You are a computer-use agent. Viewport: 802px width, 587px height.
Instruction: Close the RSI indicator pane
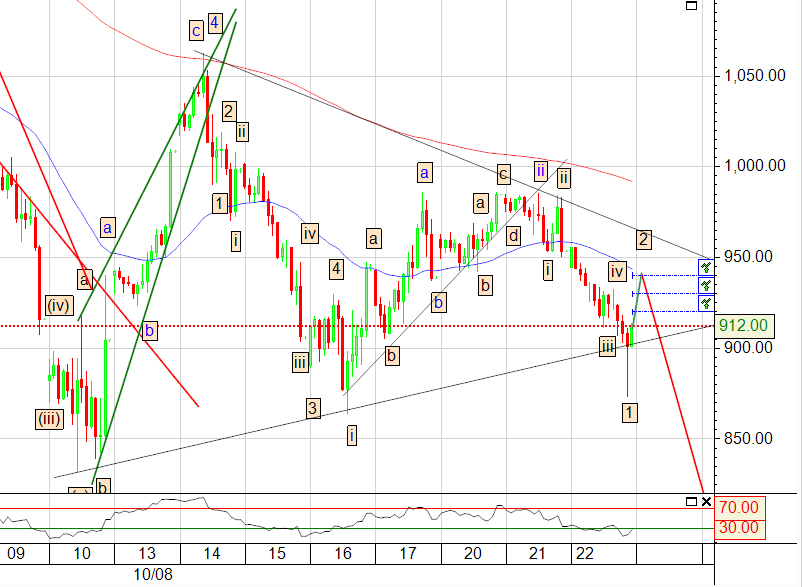pyautogui.click(x=706, y=502)
